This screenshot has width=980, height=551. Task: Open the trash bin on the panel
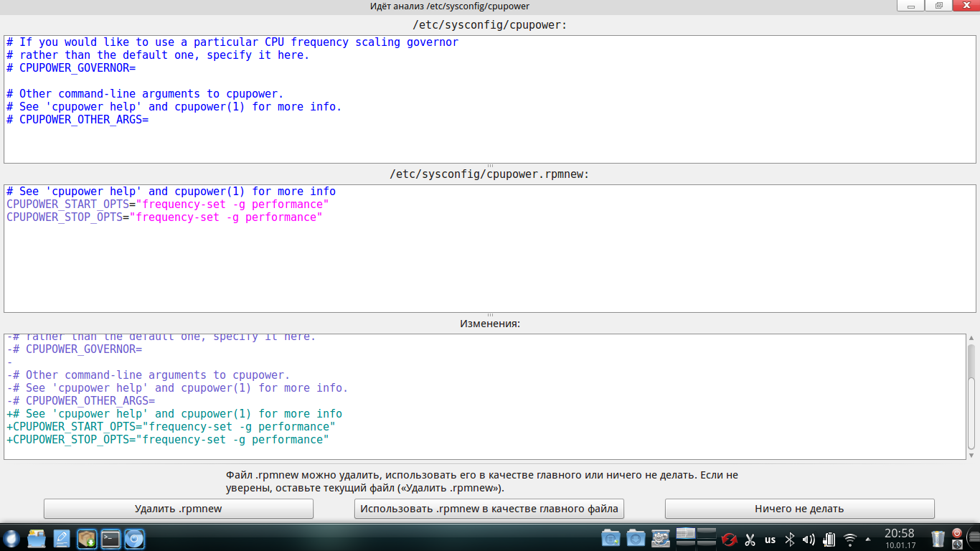coord(938,538)
